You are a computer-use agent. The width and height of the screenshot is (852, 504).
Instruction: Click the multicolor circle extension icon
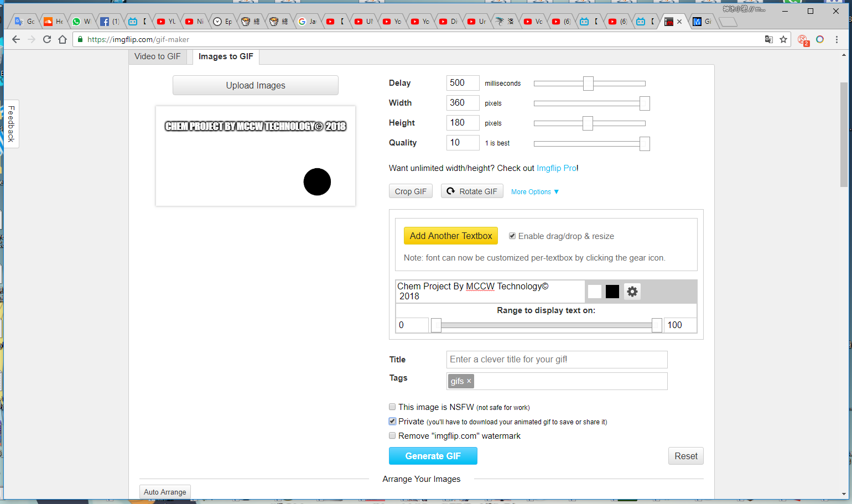820,39
